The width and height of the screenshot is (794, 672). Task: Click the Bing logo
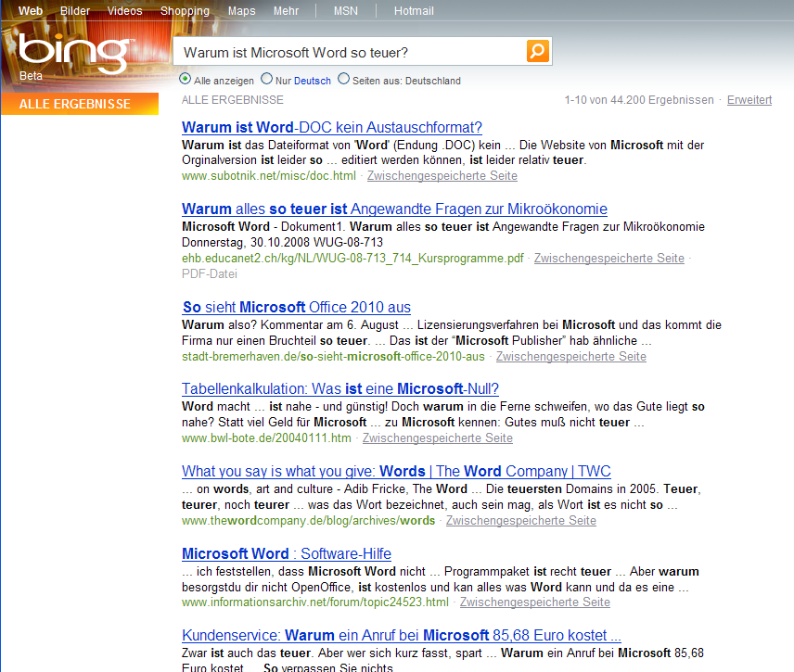(72, 55)
